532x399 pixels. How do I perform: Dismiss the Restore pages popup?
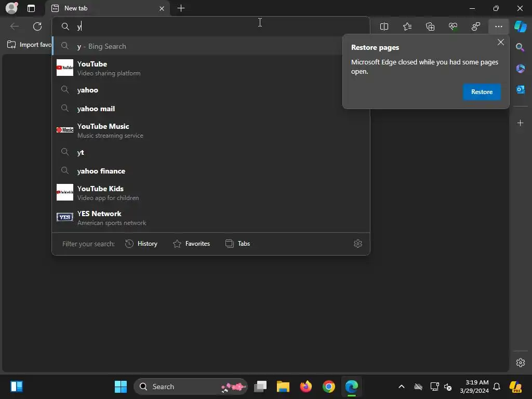tap(500, 43)
